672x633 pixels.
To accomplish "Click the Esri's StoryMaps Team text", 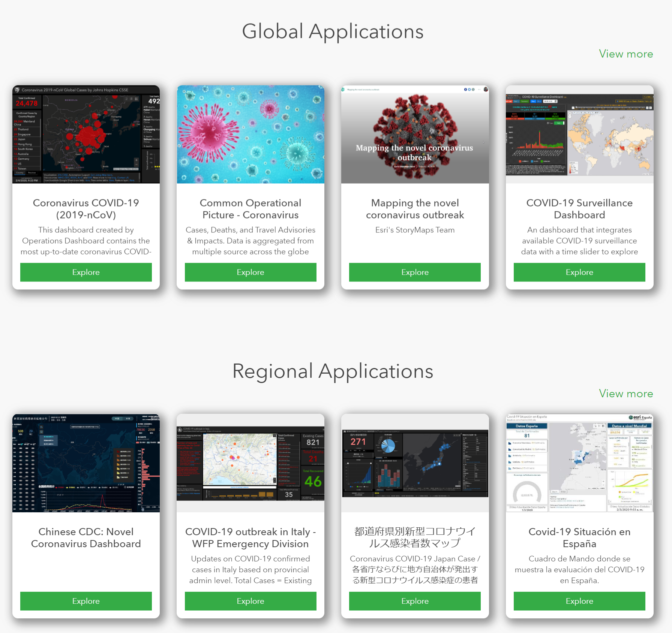I will [x=415, y=230].
